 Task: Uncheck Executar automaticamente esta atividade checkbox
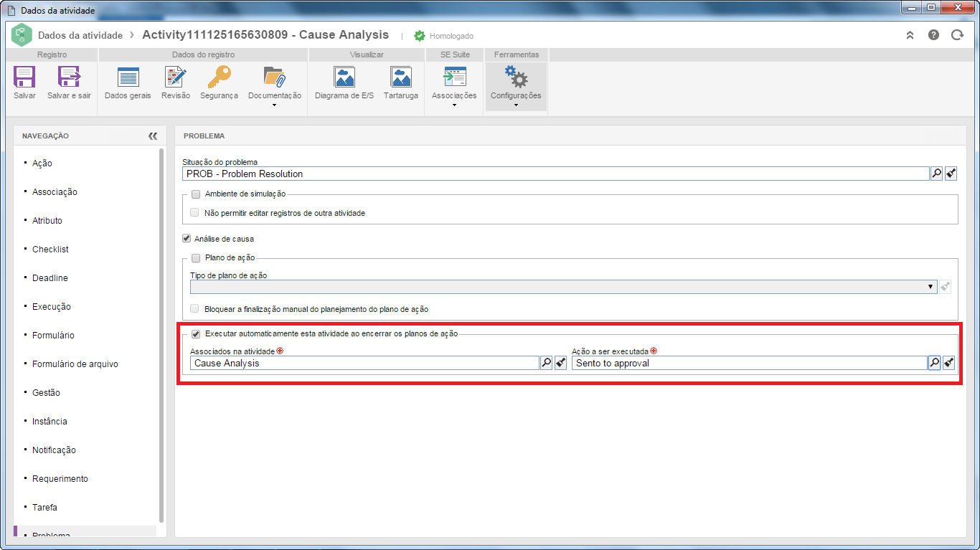click(x=195, y=333)
